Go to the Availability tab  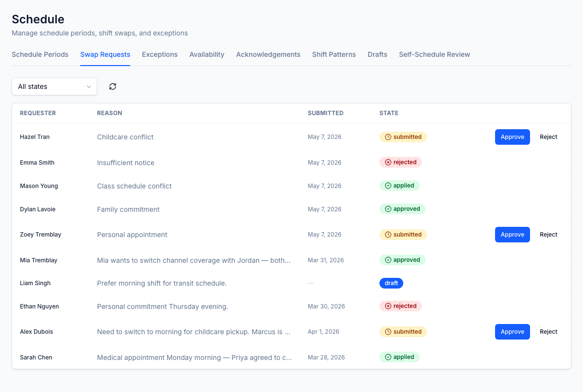click(x=207, y=54)
